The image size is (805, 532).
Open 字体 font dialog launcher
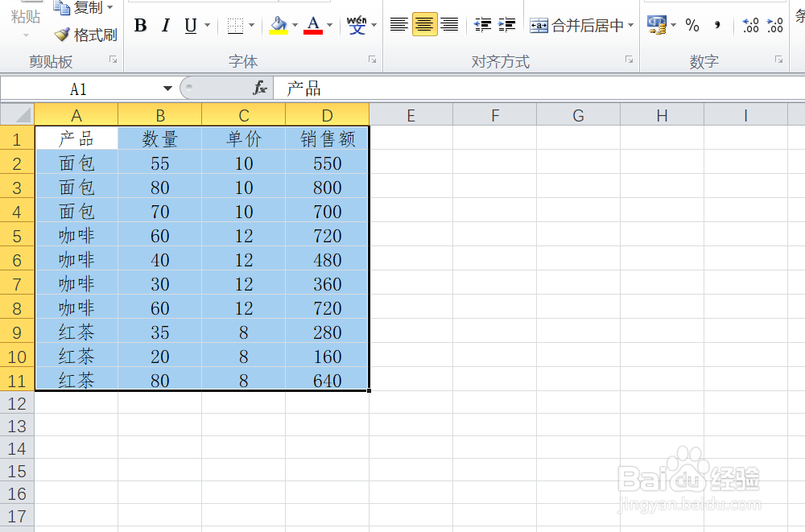[372, 60]
